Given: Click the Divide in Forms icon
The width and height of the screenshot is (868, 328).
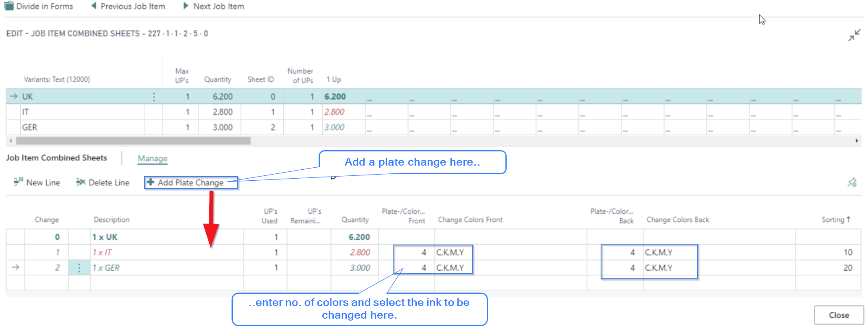Looking at the screenshot, I should (8, 6).
